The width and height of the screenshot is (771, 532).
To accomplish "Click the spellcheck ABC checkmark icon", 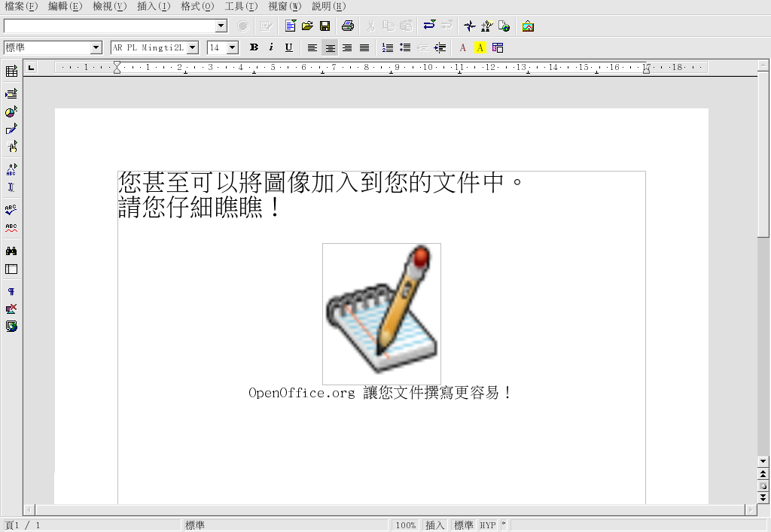I will click(x=11, y=209).
